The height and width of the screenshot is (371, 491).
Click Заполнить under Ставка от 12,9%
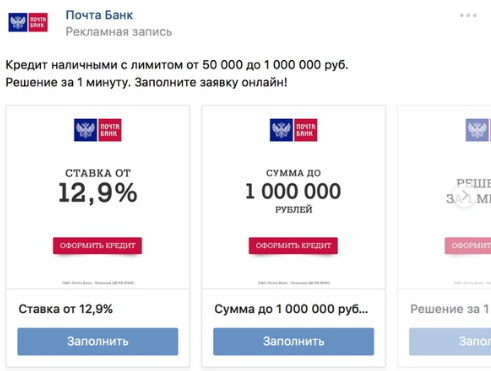coord(98,341)
